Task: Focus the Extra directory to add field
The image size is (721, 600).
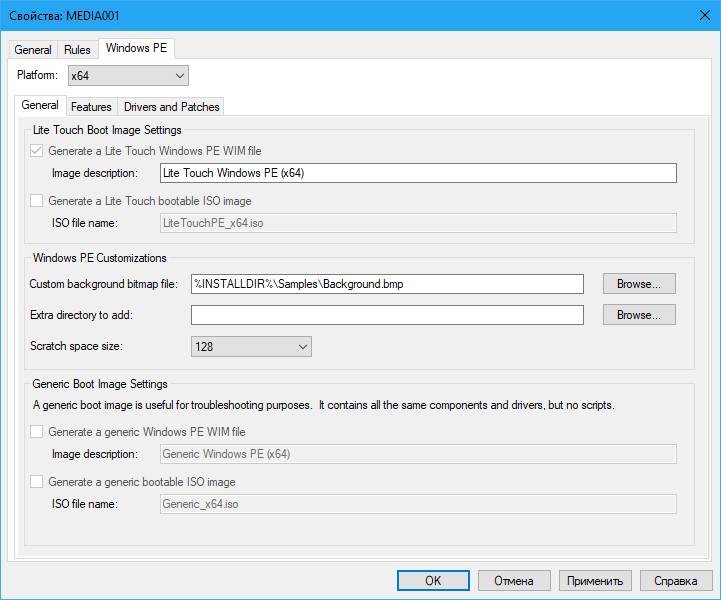Action: (386, 315)
